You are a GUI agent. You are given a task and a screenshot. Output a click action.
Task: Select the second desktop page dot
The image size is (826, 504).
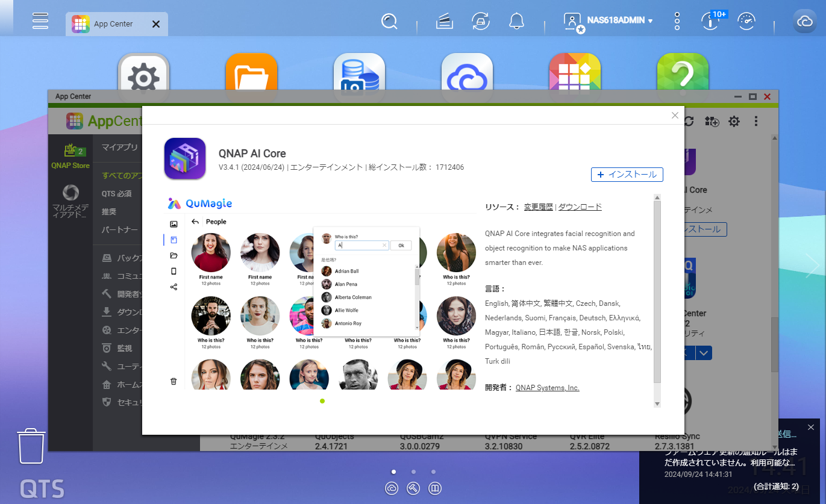click(413, 472)
